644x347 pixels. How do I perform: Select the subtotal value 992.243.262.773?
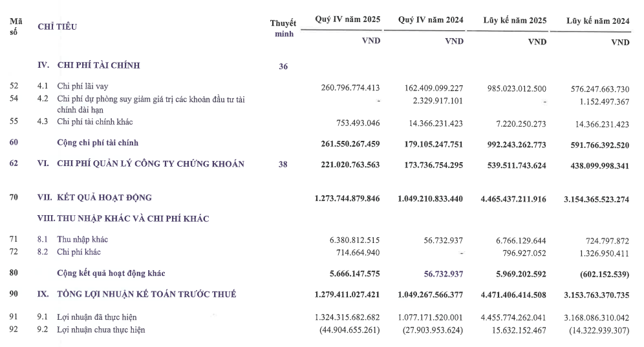coord(514,143)
